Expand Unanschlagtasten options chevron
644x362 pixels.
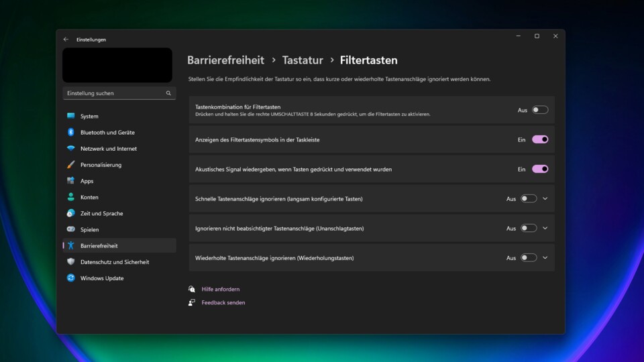click(545, 228)
